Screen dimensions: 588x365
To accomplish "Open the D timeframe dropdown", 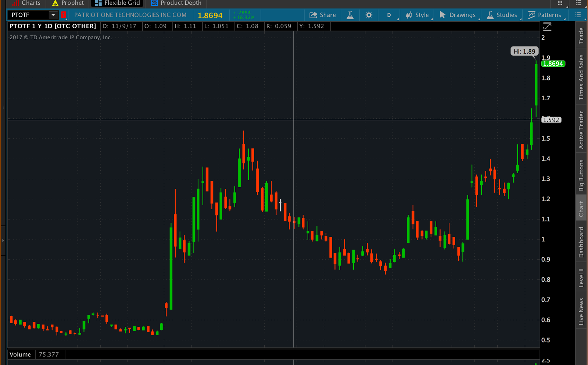I will [x=390, y=15].
